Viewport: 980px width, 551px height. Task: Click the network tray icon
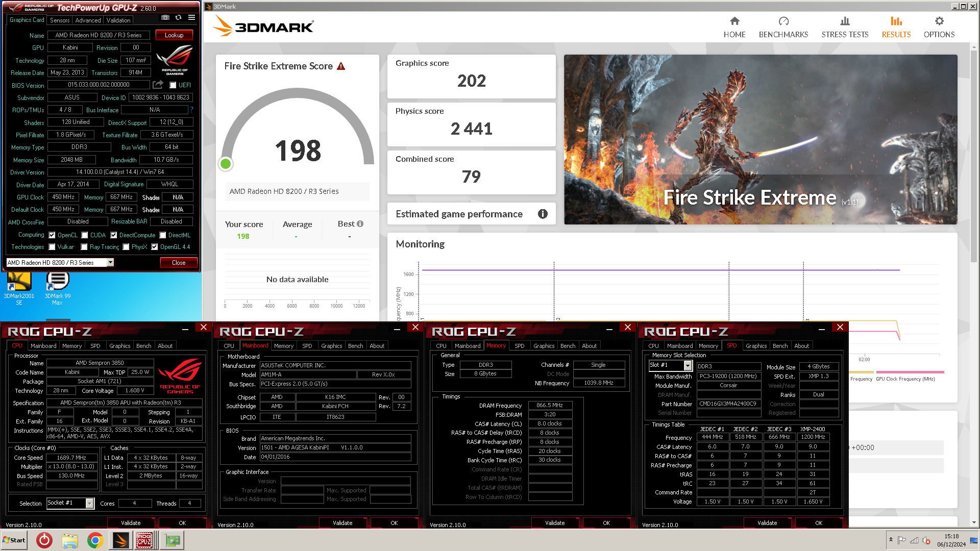click(914, 540)
